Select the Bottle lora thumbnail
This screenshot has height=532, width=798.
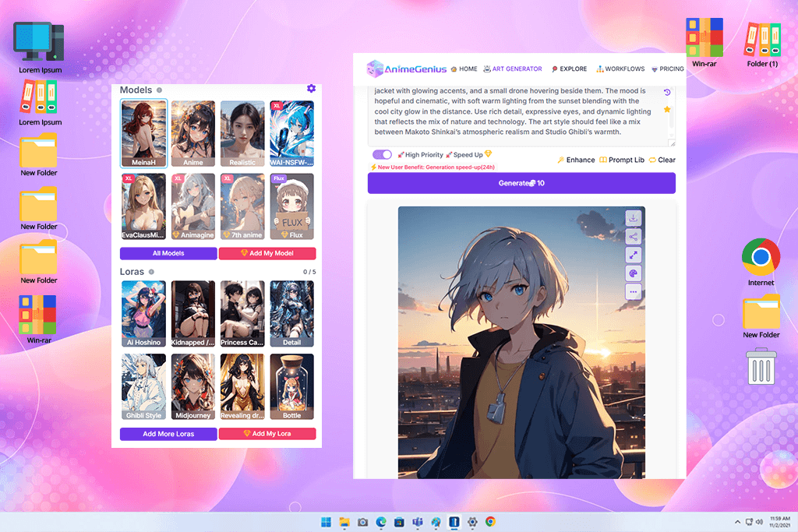coord(291,386)
